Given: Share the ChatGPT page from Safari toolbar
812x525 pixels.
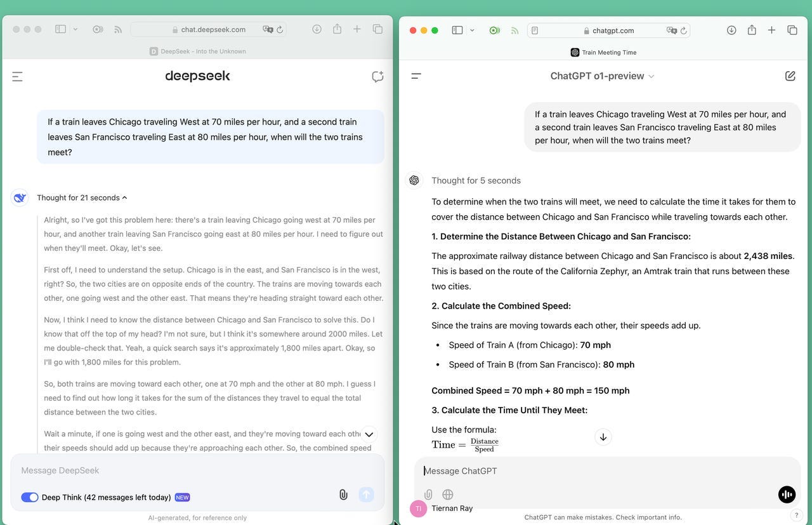Looking at the screenshot, I should click(752, 30).
